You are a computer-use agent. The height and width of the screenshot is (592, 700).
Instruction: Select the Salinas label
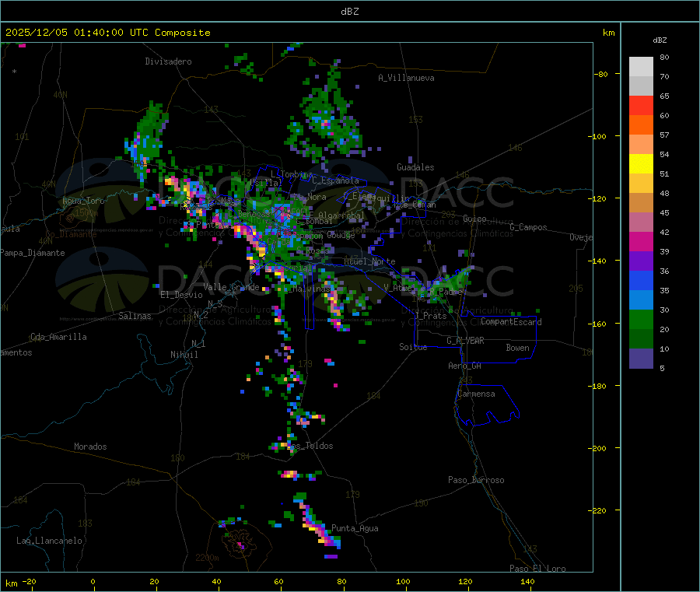[135, 316]
